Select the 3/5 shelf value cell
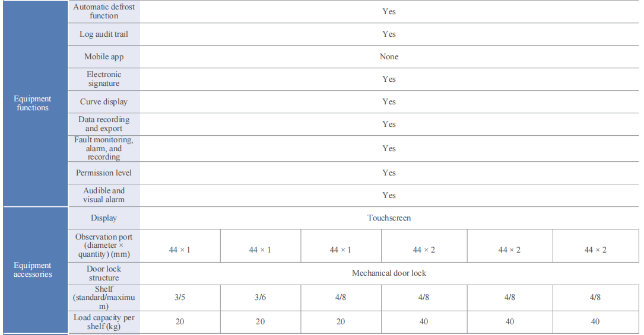 (180, 298)
